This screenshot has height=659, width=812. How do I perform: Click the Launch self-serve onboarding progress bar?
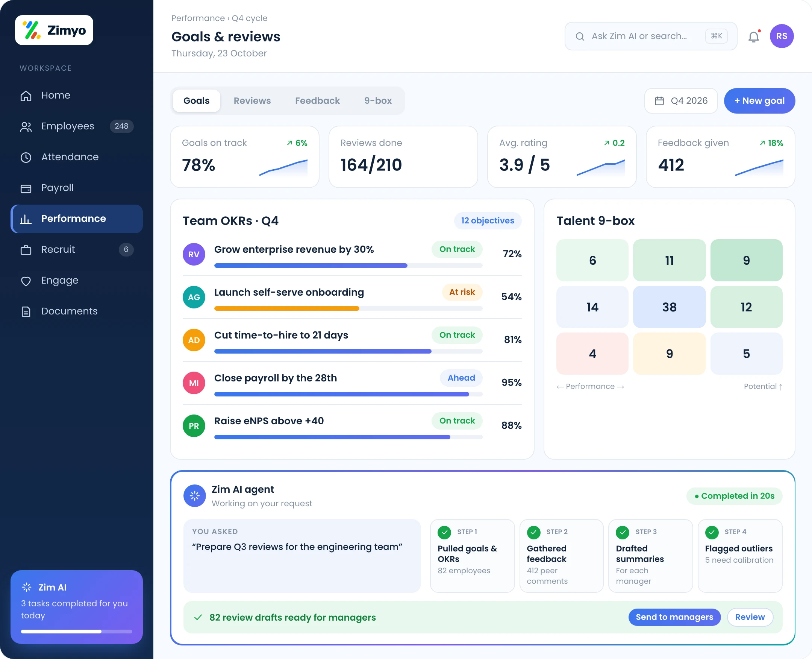tap(348, 308)
